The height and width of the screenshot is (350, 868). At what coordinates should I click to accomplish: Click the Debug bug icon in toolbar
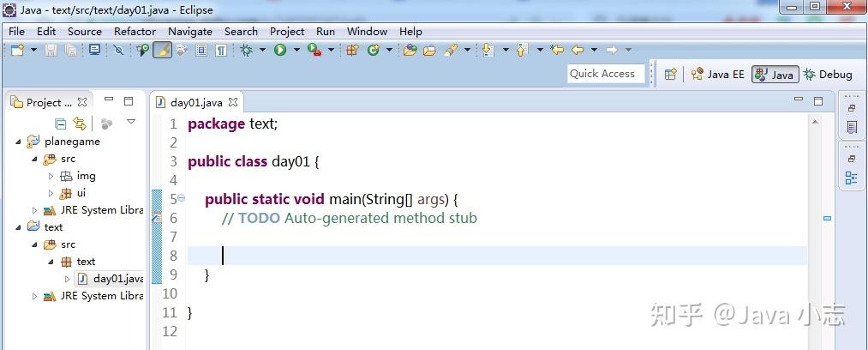coord(246,51)
